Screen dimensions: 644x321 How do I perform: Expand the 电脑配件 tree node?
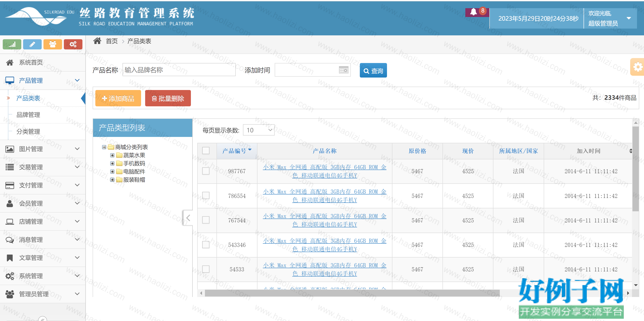112,172
